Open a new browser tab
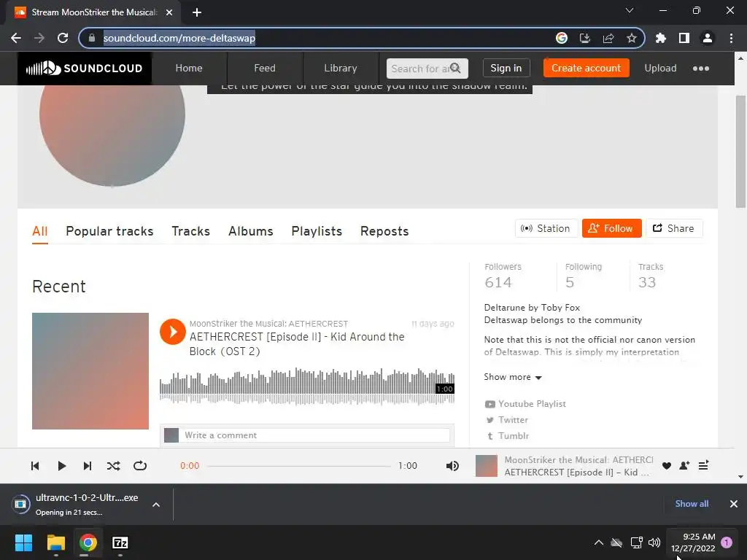Viewport: 747px width, 560px height. [x=197, y=12]
